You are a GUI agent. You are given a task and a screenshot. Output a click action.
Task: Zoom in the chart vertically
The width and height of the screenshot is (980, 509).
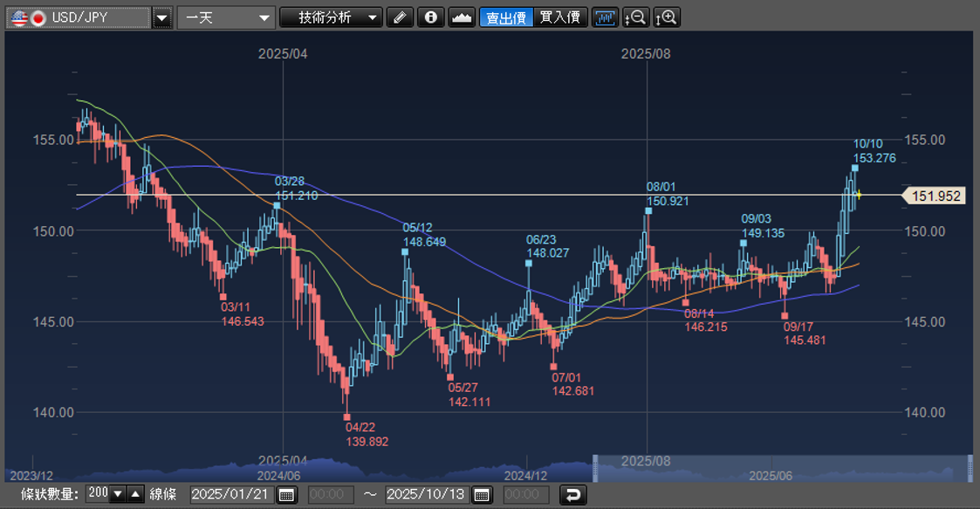tap(667, 17)
